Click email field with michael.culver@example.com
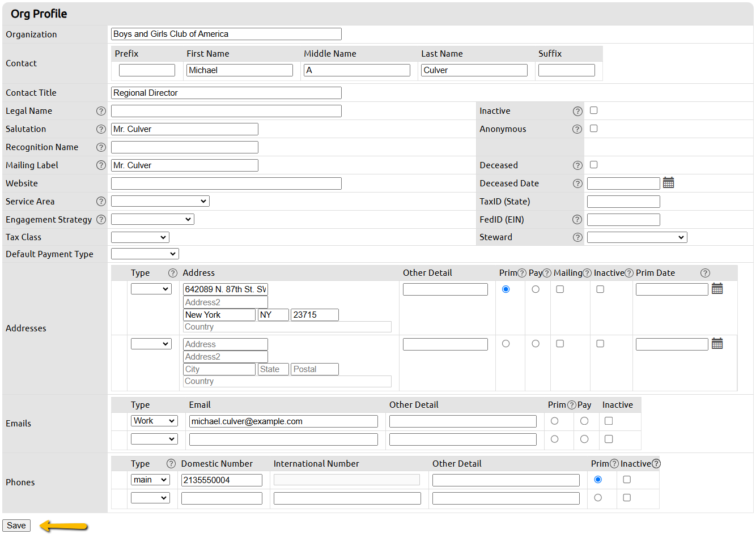 click(283, 421)
